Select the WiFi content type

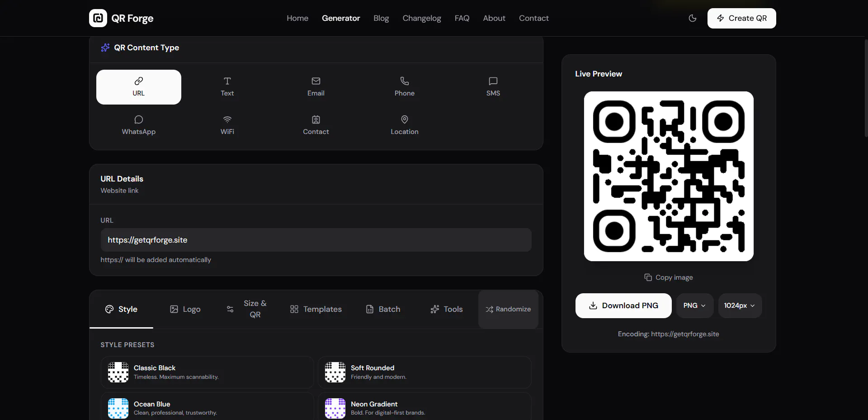click(227, 125)
